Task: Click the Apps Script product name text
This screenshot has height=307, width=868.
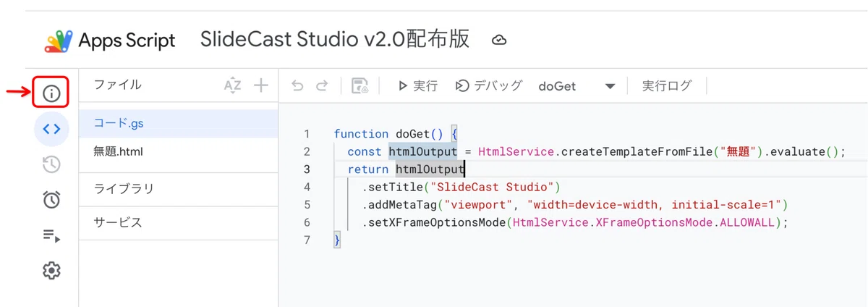Action: pyautogui.click(x=127, y=41)
